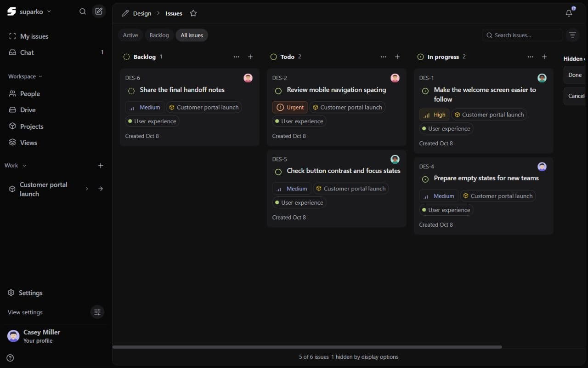The height and width of the screenshot is (368, 588).
Task: Open view settings sliders icon
Action: tap(97, 312)
